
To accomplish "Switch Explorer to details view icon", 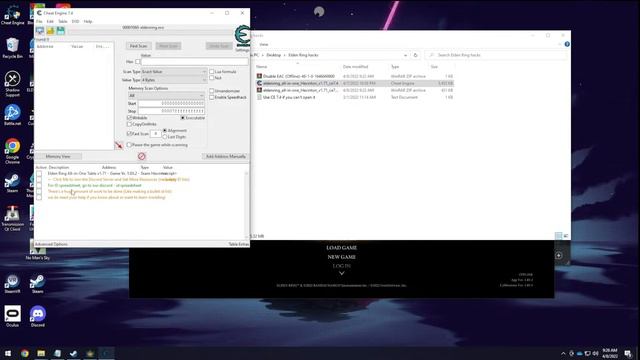I will pyautogui.click(x=558, y=236).
